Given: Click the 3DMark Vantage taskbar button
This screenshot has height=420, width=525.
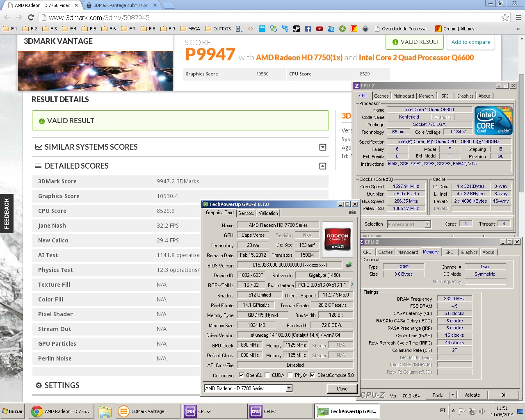Looking at the screenshot, I should (148, 411).
